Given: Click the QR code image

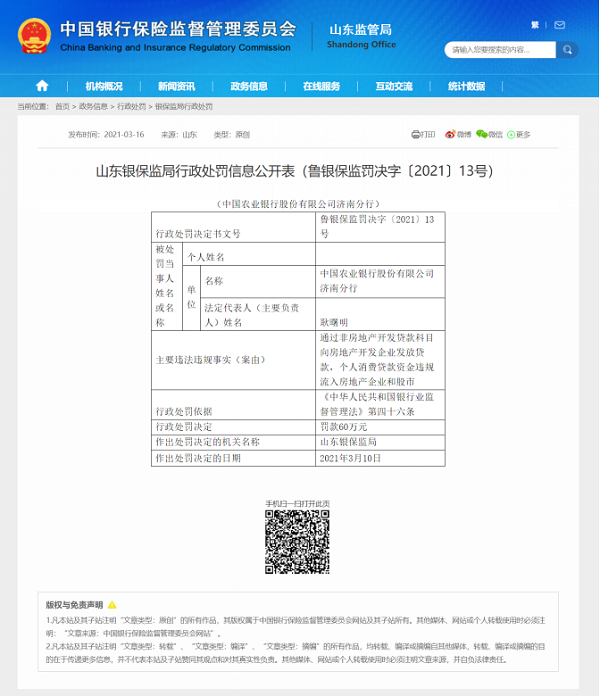Looking at the screenshot, I should (x=297, y=542).
